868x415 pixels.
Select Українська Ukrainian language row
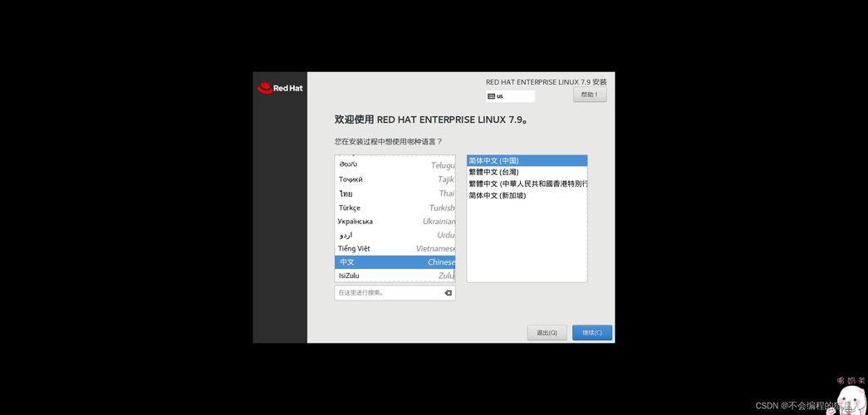(395, 222)
